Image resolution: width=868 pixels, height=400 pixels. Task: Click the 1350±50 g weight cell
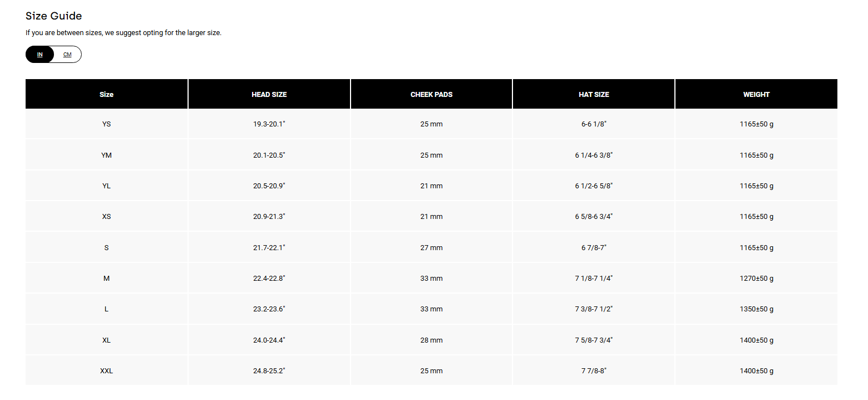756,309
